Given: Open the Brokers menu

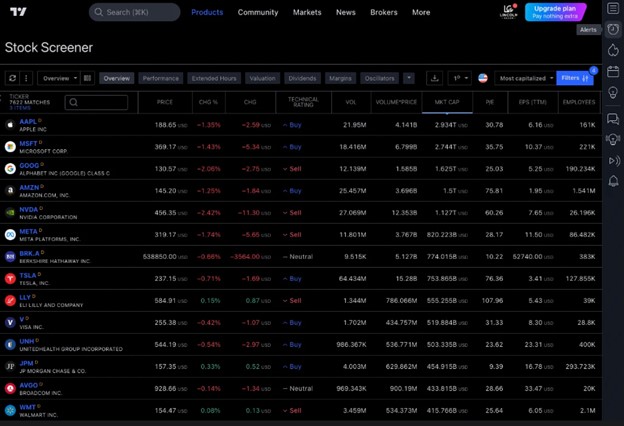Looking at the screenshot, I should (x=384, y=12).
